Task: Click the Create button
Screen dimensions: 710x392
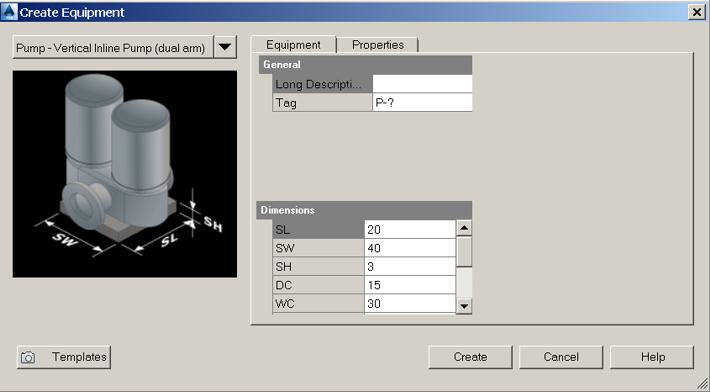Action: (470, 357)
